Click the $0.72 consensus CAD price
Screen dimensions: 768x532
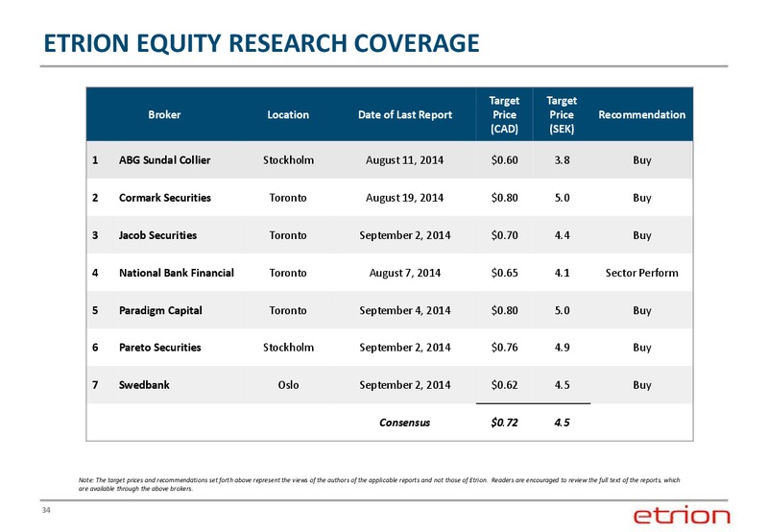[505, 423]
